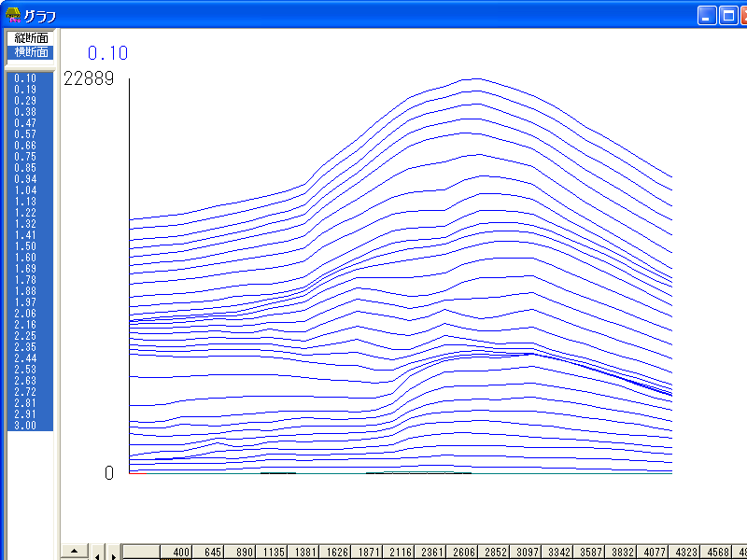Click the 1626 column header
Image resolution: width=747 pixels, height=560 pixels.
[335, 553]
